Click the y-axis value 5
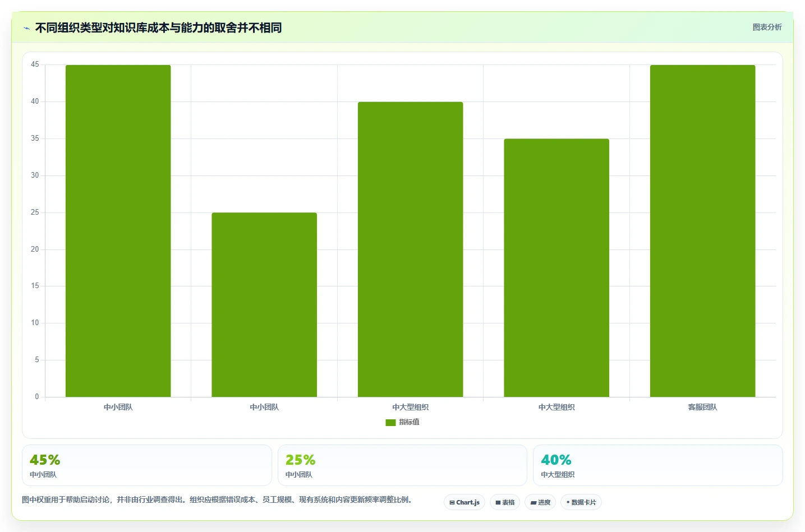805x532 pixels. pos(37,360)
